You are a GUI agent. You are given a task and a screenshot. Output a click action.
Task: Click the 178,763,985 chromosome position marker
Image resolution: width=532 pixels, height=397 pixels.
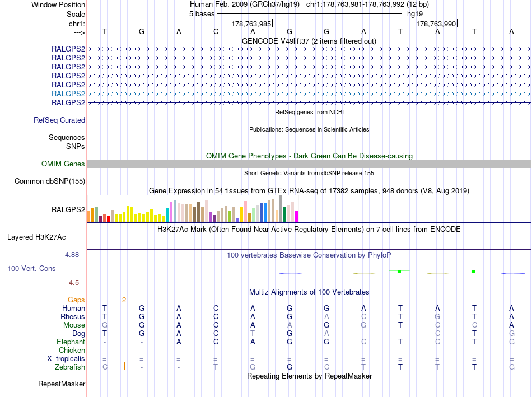point(251,24)
